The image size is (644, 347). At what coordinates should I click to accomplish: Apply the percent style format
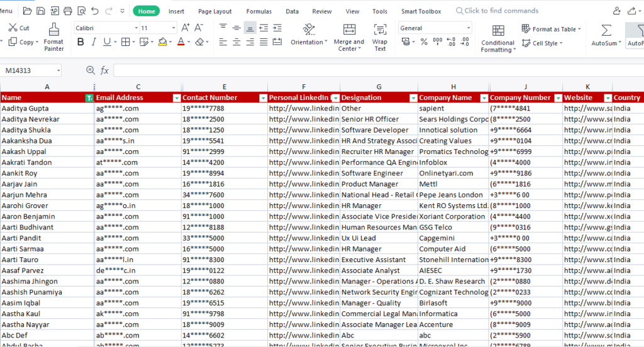point(424,42)
